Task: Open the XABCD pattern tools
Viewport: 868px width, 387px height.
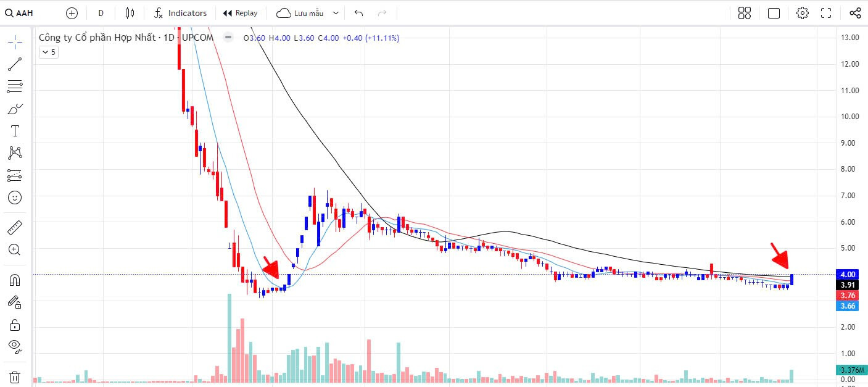Action: click(15, 153)
